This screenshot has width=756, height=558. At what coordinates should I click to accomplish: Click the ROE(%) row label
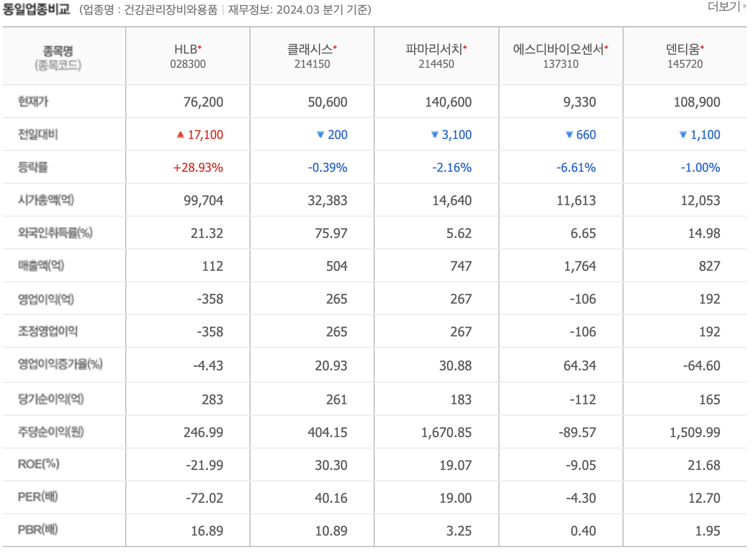point(38,464)
